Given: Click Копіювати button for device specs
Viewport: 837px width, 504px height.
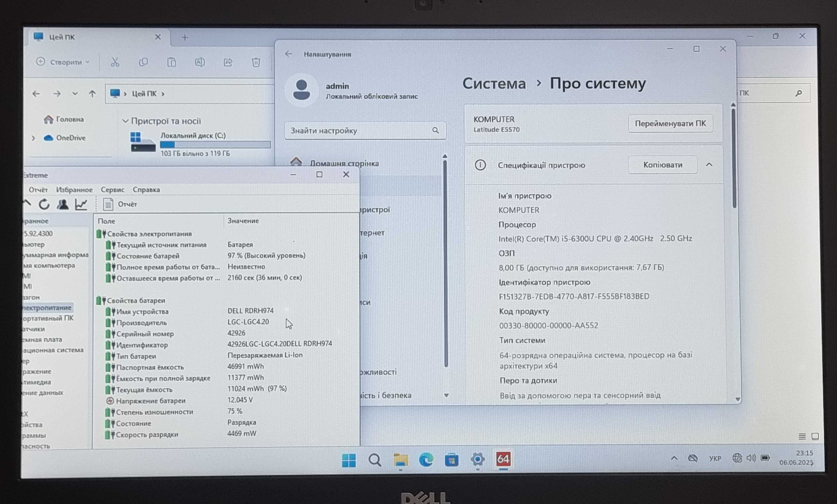Looking at the screenshot, I should pyautogui.click(x=663, y=165).
